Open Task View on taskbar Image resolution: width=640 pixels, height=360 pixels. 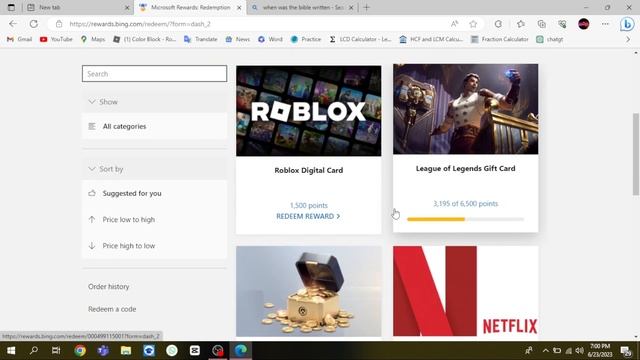[x=56, y=351]
